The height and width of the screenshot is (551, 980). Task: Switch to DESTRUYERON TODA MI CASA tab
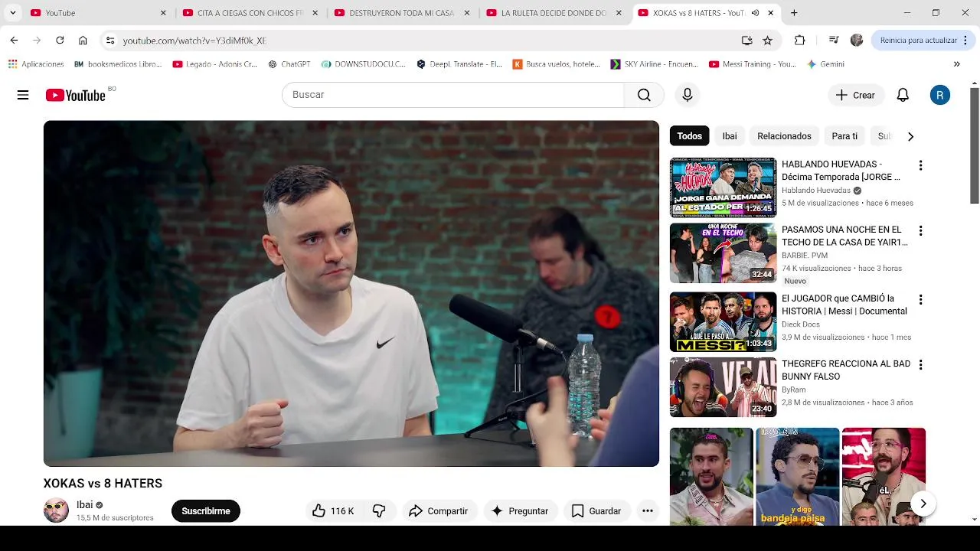(402, 13)
